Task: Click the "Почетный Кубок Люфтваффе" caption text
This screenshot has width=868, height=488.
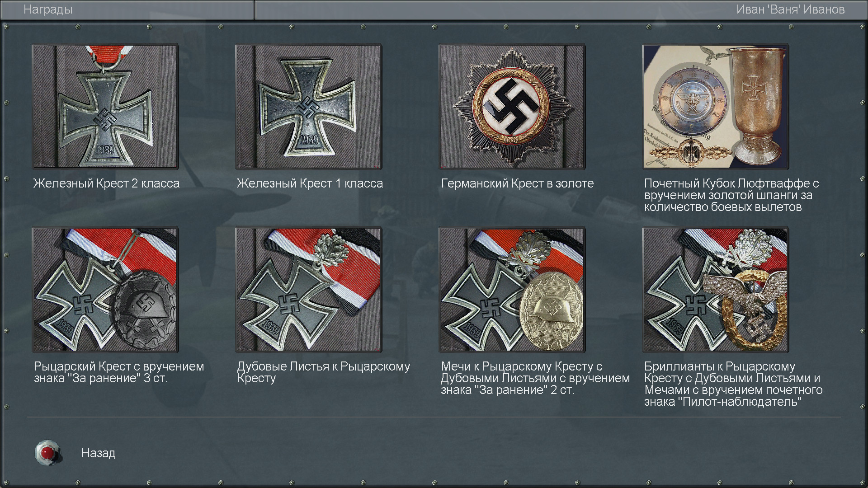Action: pos(731,195)
